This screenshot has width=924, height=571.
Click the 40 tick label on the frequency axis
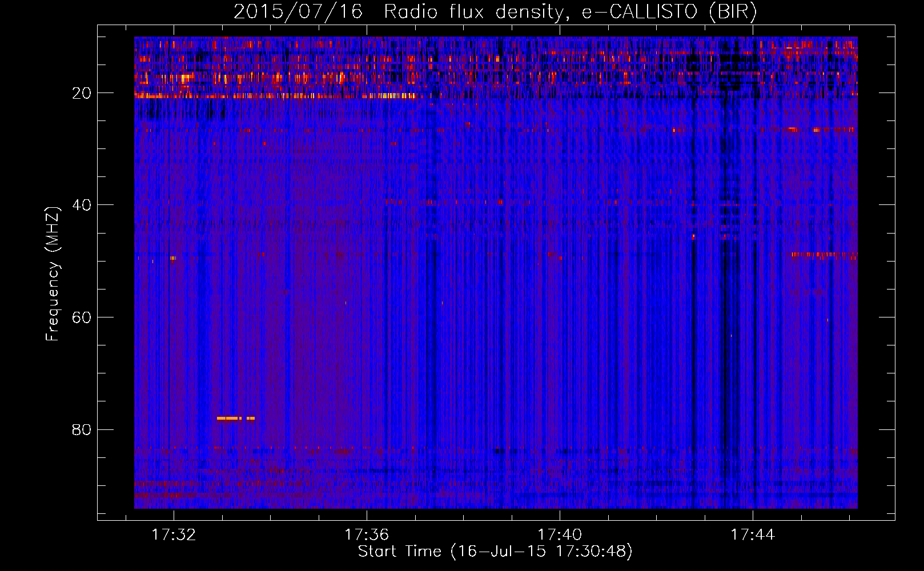82,205
